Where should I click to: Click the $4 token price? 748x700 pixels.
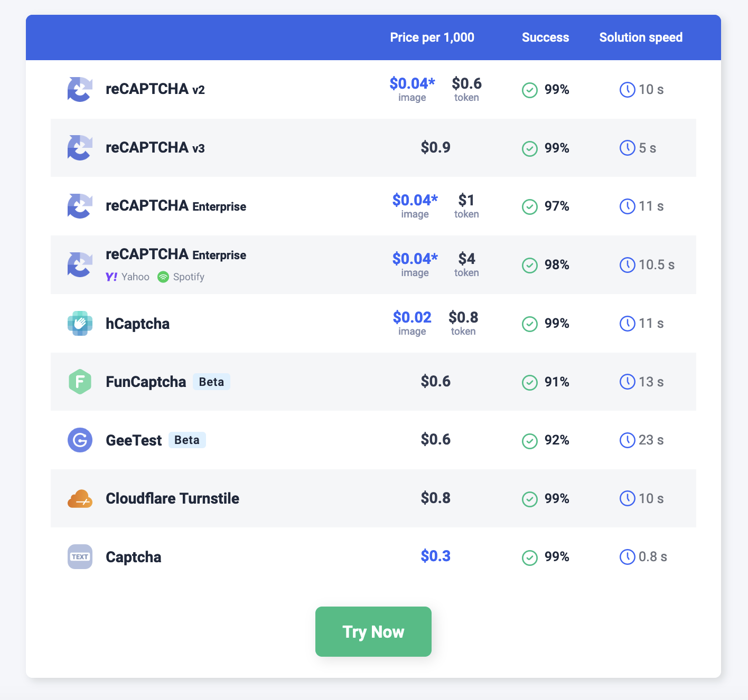coord(466,259)
